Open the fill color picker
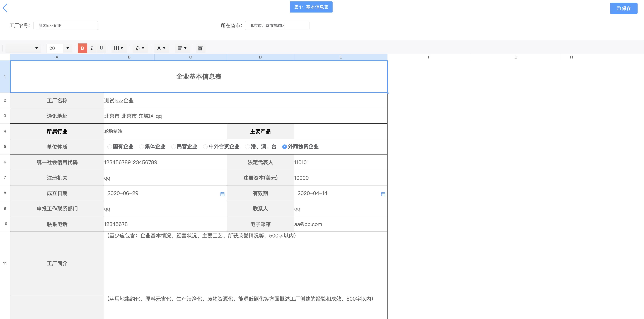The image size is (644, 319). (x=140, y=48)
